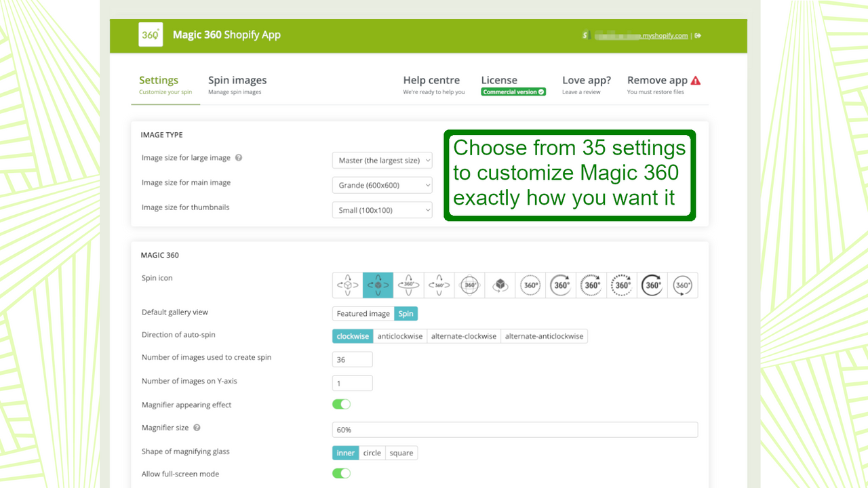Click the logout icon next to store URL
This screenshot has height=488, width=868.
[x=698, y=36]
